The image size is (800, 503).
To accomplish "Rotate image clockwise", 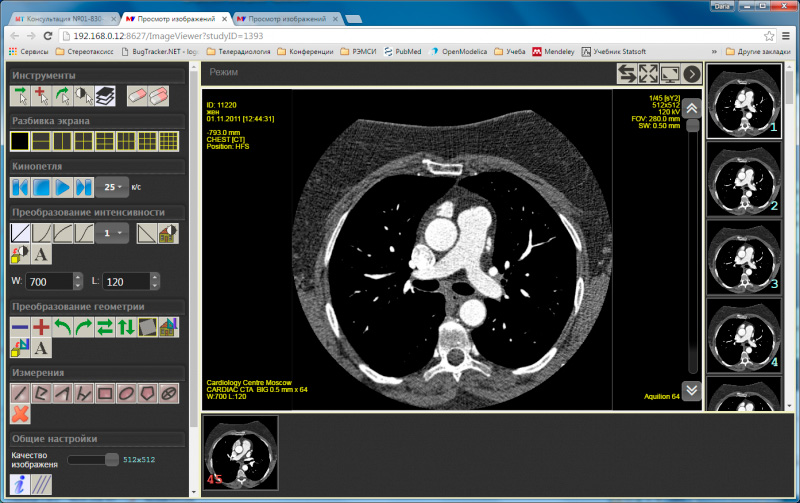I will (x=84, y=327).
